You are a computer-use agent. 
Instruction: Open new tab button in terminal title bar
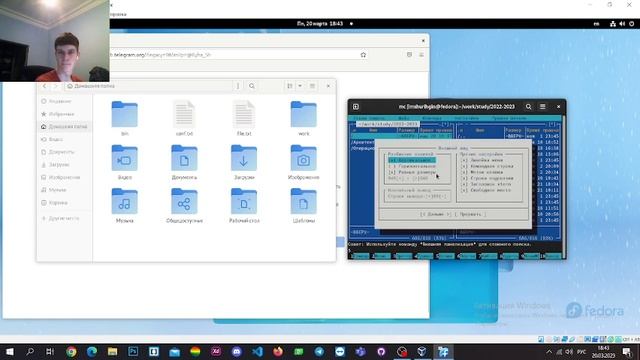click(x=356, y=107)
